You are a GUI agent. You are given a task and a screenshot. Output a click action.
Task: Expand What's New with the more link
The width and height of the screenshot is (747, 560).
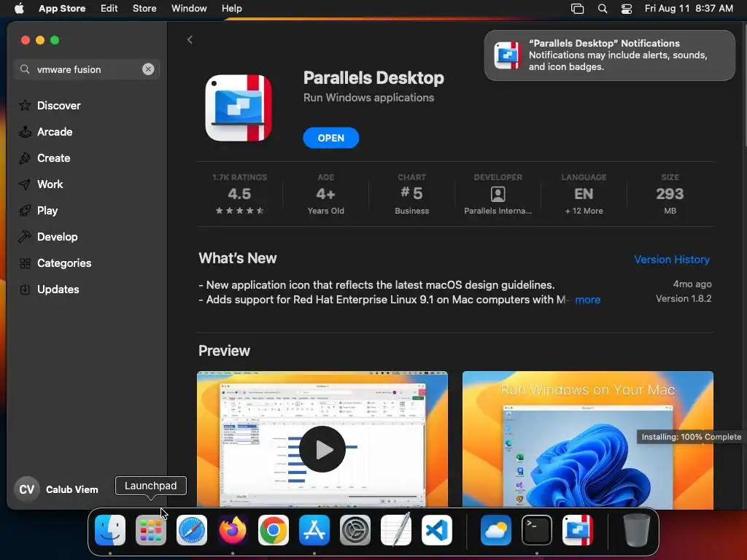pyautogui.click(x=587, y=300)
